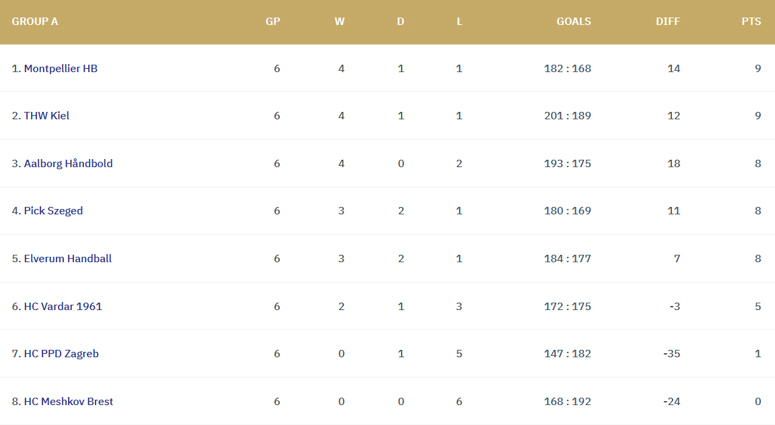Screen dimensions: 775x425
Task: Click the W column header
Action: [340, 21]
